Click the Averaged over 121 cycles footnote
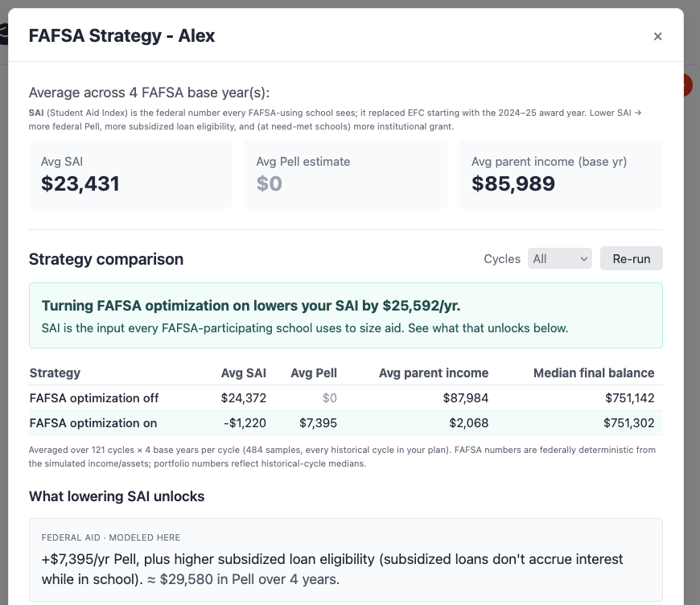 click(342, 456)
